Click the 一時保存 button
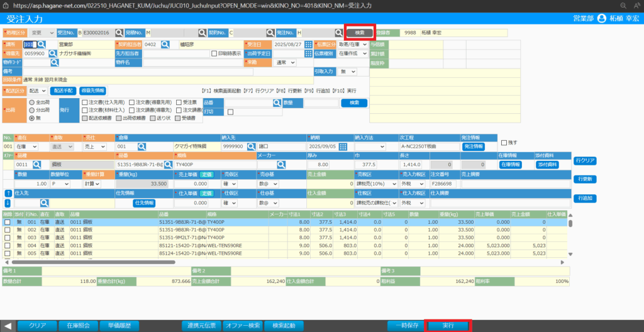 coord(407,326)
